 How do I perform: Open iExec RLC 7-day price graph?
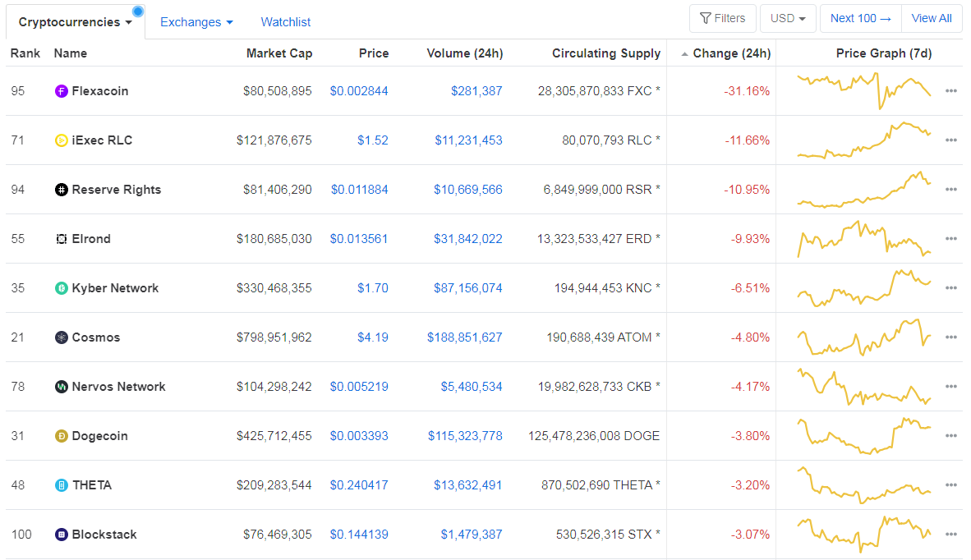pyautogui.click(x=864, y=140)
